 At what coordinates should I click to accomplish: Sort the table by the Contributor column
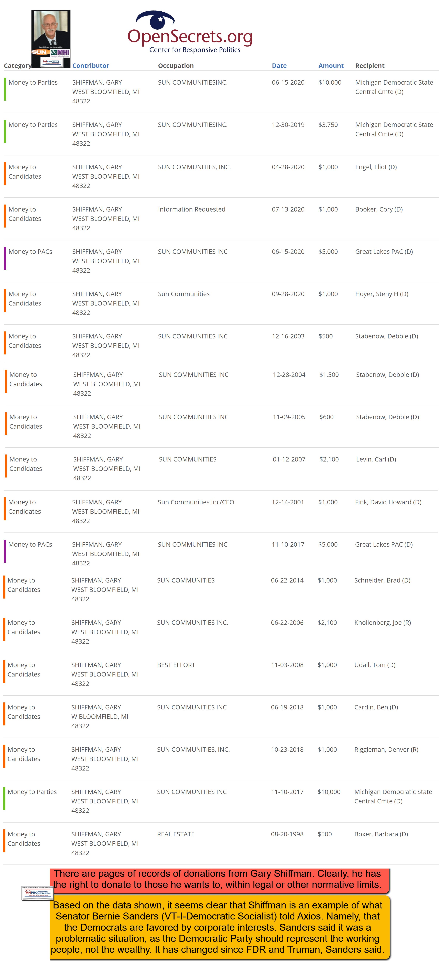tap(91, 66)
